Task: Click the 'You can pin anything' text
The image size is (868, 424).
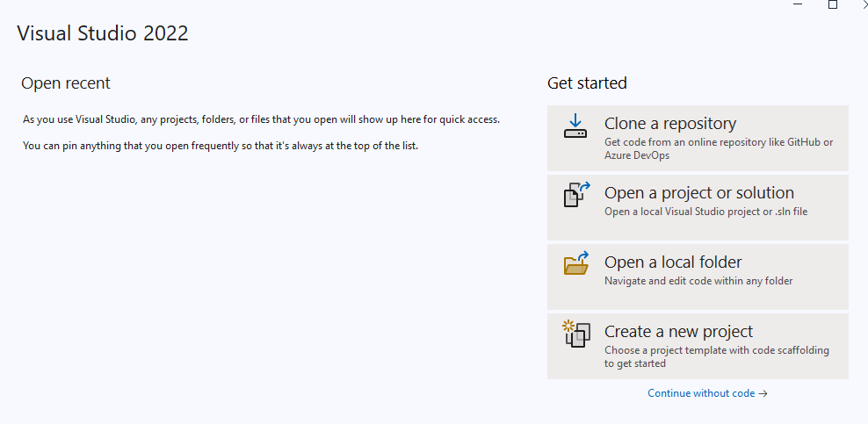Action: pyautogui.click(x=221, y=147)
